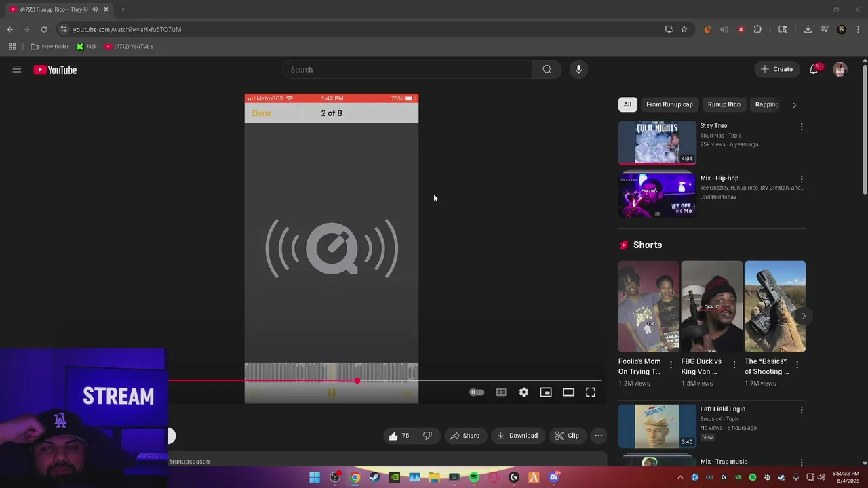The height and width of the screenshot is (488, 868).
Task: Dislike the video with thumbs down
Action: [x=427, y=436]
